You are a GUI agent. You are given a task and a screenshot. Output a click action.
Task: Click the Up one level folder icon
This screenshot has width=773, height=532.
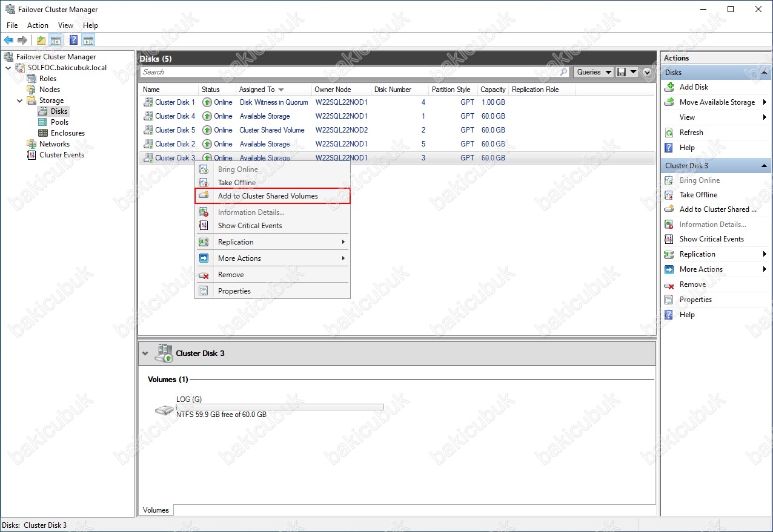click(41, 41)
